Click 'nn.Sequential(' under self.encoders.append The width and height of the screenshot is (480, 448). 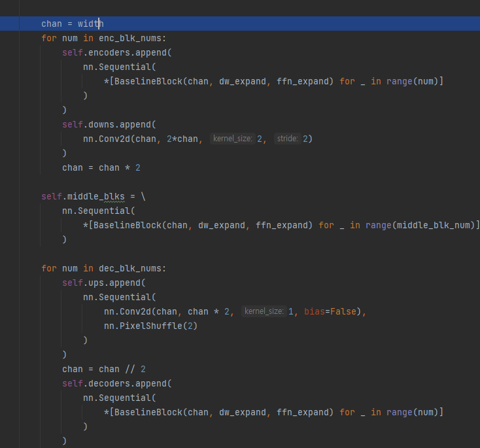pyautogui.click(x=120, y=67)
